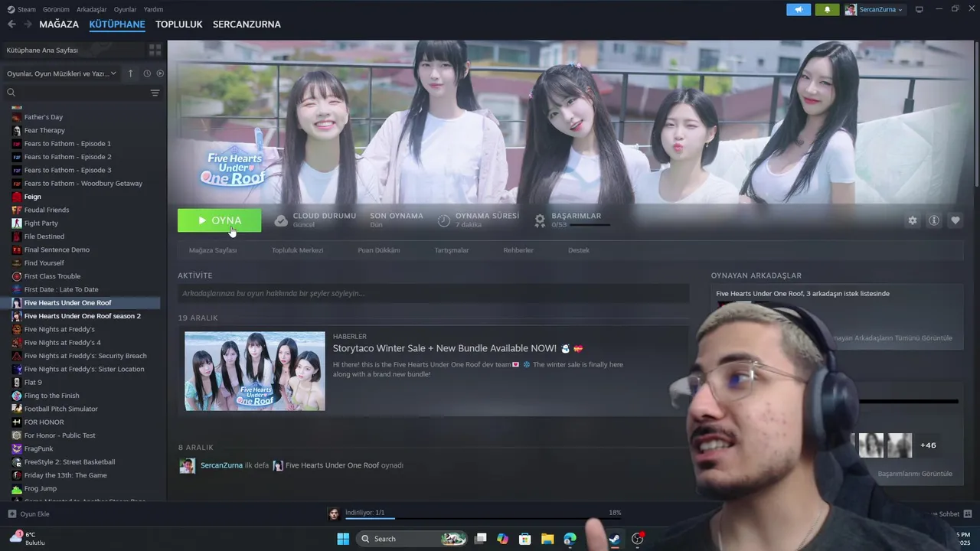Toggle the recent activity clock filter
980x551 pixels.
147,73
